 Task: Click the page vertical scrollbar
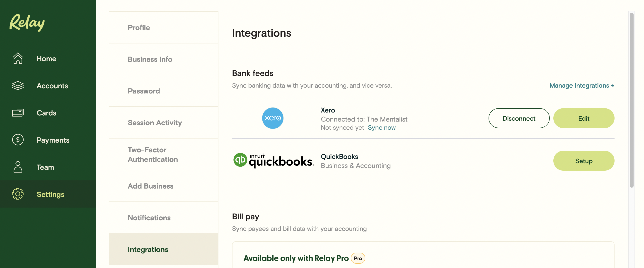tap(632, 100)
